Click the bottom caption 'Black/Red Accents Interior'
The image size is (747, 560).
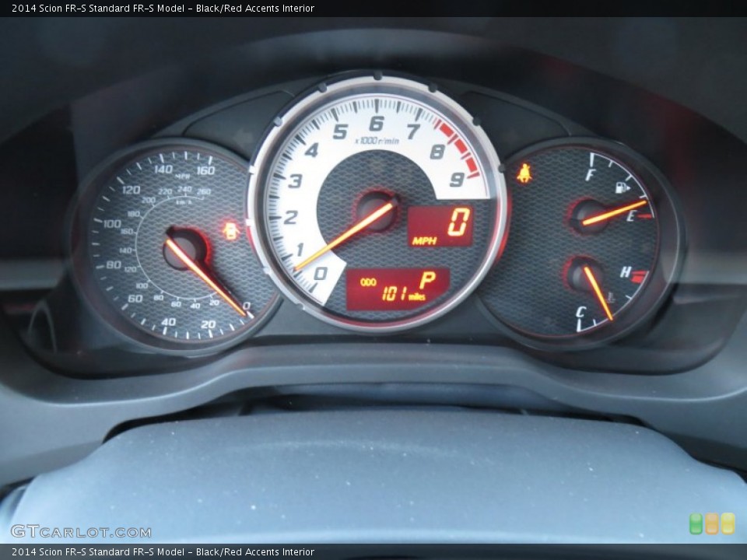pyautogui.click(x=255, y=552)
